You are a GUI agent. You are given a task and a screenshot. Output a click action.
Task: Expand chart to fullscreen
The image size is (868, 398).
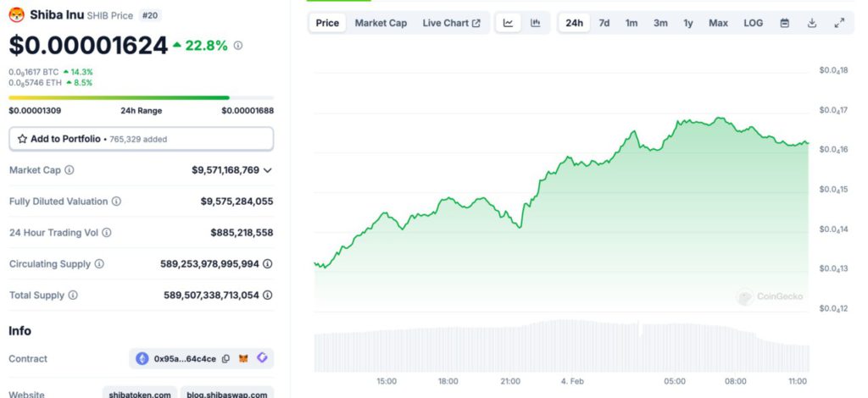click(839, 23)
